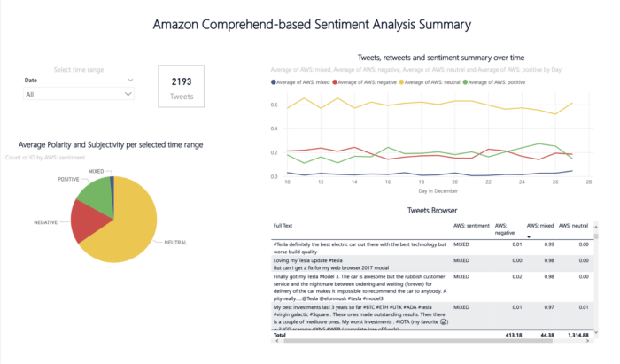Click the red 'negative' legend marker
This screenshot has height=364, width=620.
(337, 82)
